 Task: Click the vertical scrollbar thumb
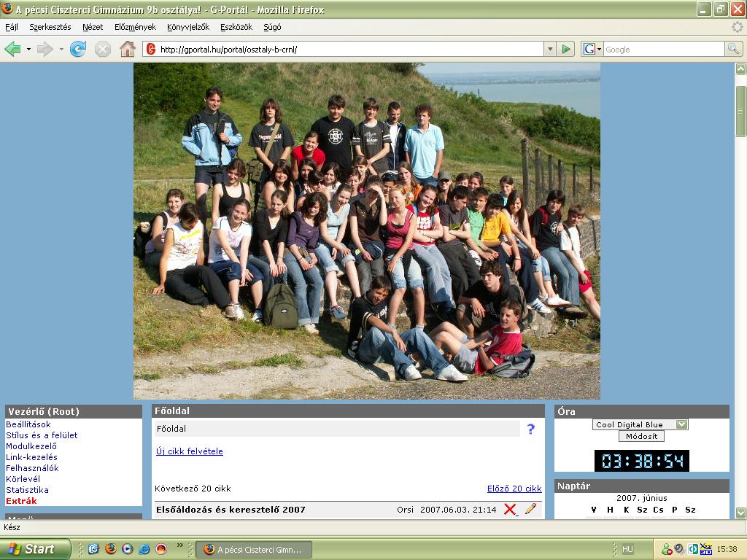point(740,111)
